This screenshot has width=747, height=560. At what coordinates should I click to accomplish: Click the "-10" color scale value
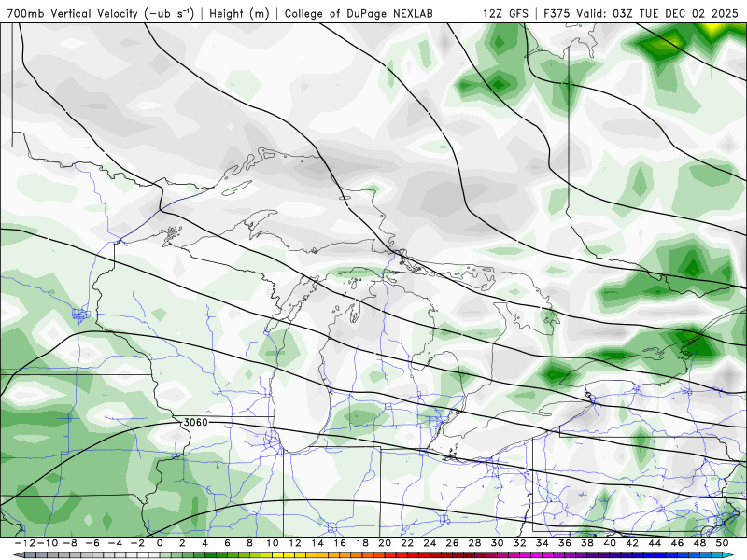coord(47,543)
